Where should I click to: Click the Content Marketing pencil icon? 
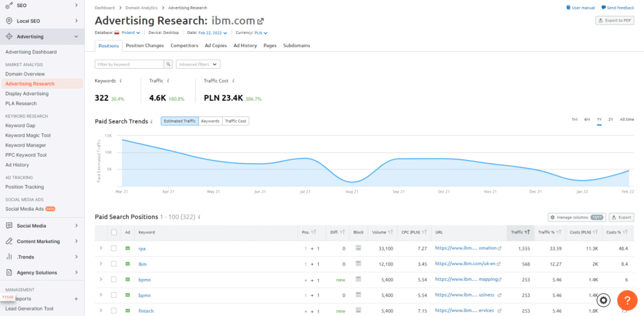[9, 241]
